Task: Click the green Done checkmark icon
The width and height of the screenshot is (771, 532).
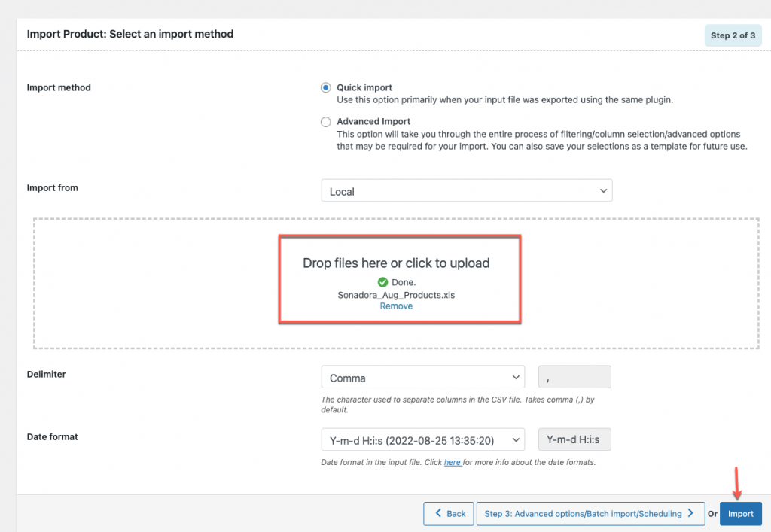Action: coord(382,282)
